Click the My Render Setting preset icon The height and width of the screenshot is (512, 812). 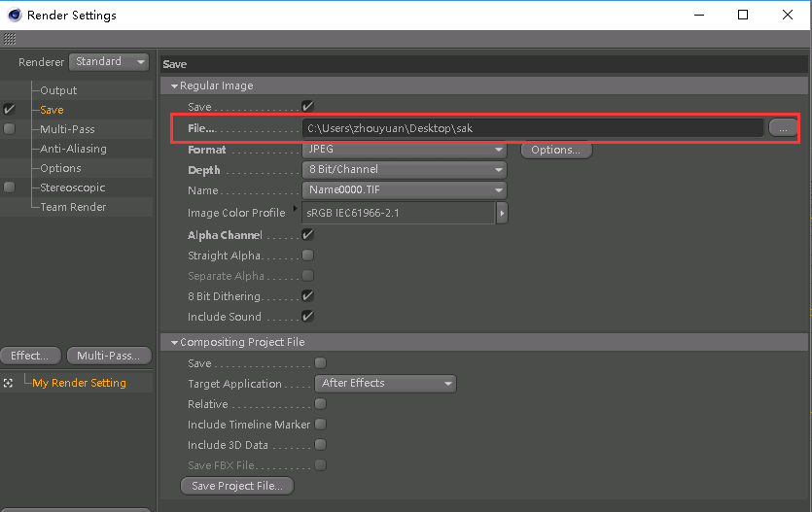coord(9,383)
